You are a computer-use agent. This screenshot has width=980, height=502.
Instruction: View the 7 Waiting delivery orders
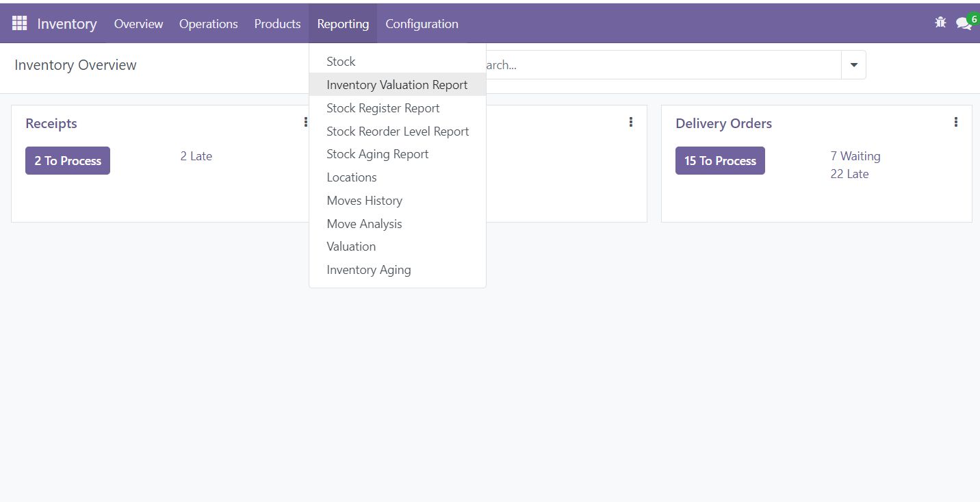pos(855,156)
